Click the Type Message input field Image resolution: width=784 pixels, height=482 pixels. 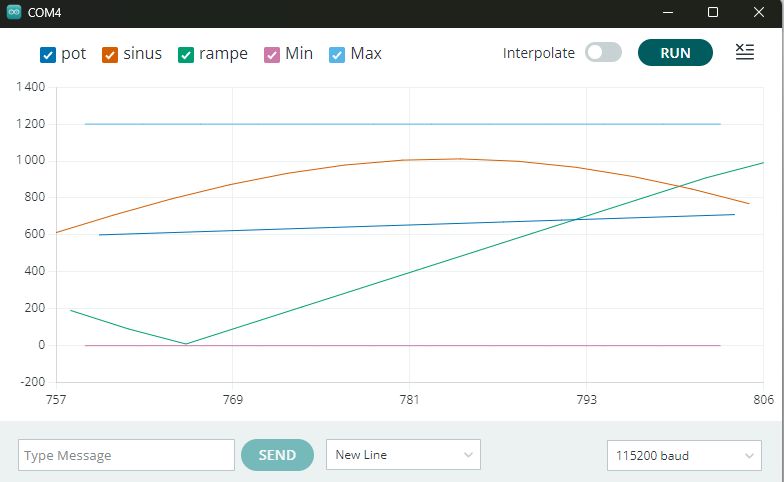pos(126,455)
